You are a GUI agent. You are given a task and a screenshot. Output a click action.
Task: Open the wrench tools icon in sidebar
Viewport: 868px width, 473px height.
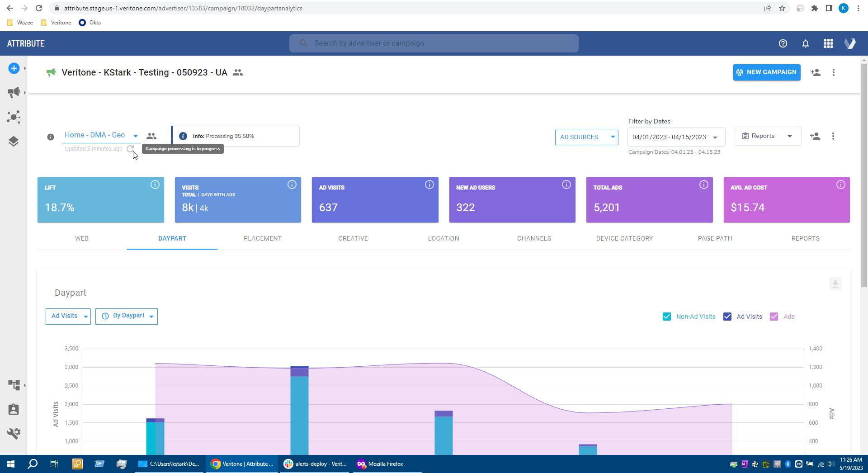[x=14, y=433]
